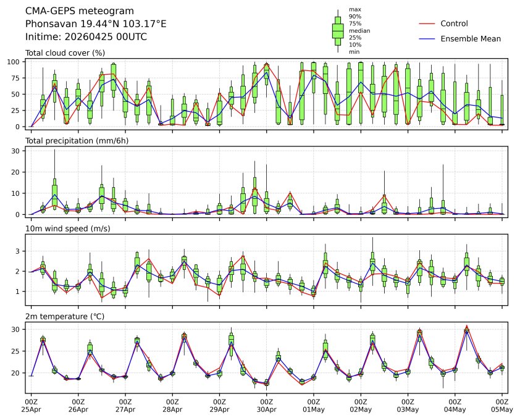Click the 00Z 30Apr time axis label
This screenshot has height=420, width=520.
point(266,405)
